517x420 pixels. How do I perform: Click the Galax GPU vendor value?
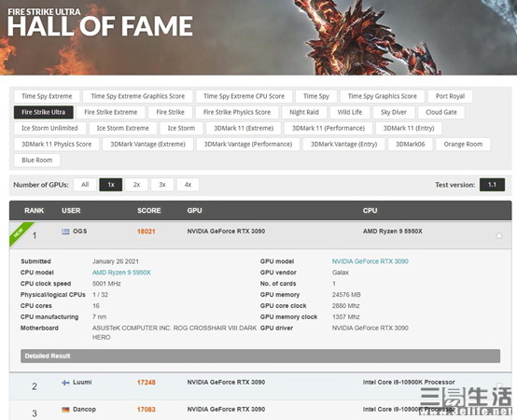pyautogui.click(x=341, y=273)
